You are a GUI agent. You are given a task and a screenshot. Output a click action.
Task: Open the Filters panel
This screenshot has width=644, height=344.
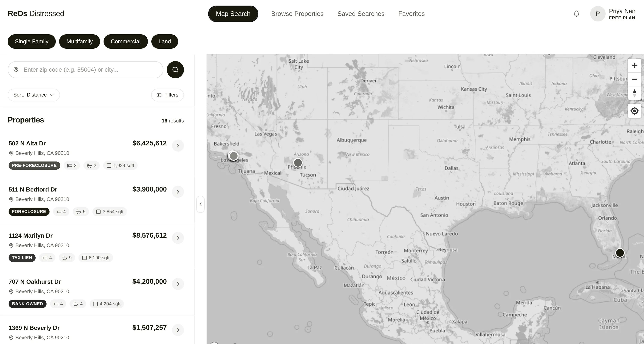[167, 95]
